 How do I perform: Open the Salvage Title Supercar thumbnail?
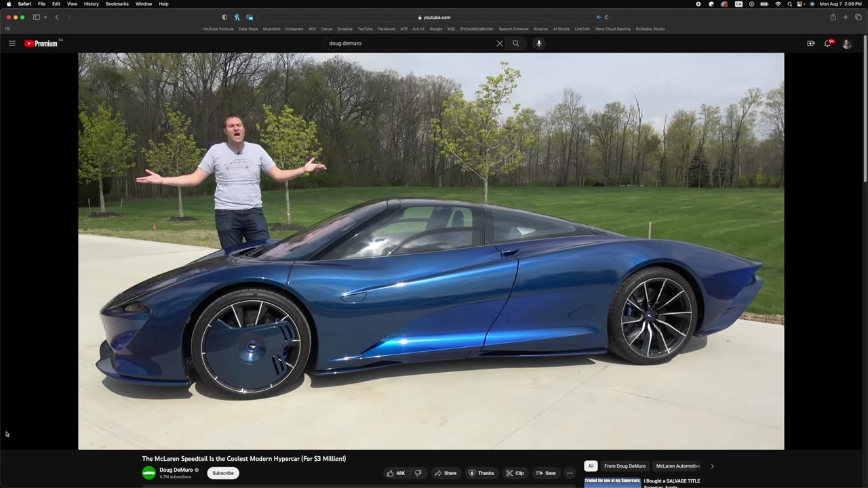click(612, 483)
